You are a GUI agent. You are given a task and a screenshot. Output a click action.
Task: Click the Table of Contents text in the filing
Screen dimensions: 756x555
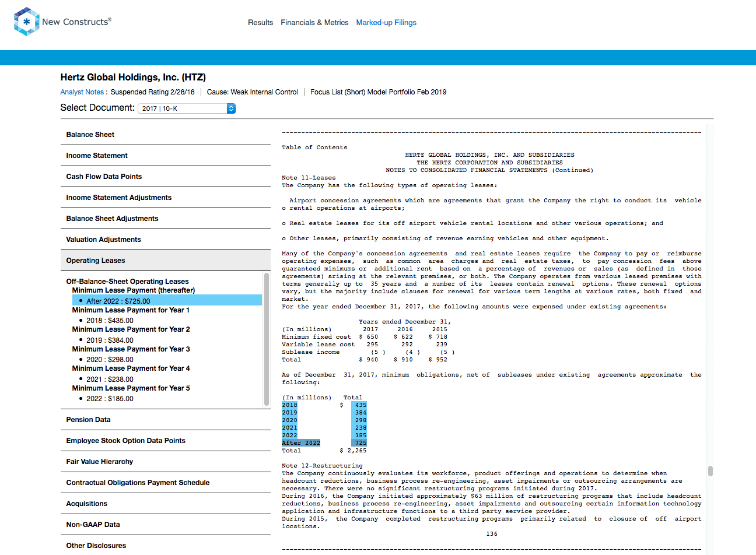pyautogui.click(x=314, y=147)
